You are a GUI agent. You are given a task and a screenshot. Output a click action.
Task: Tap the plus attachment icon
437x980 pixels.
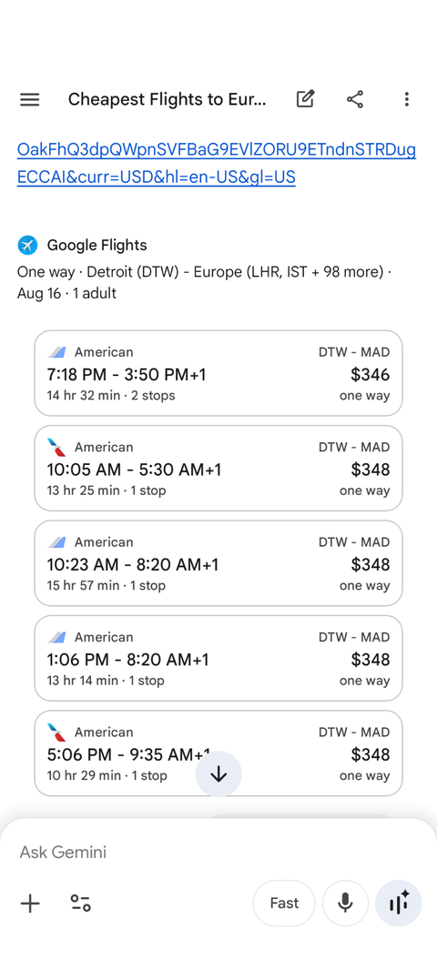point(29,904)
